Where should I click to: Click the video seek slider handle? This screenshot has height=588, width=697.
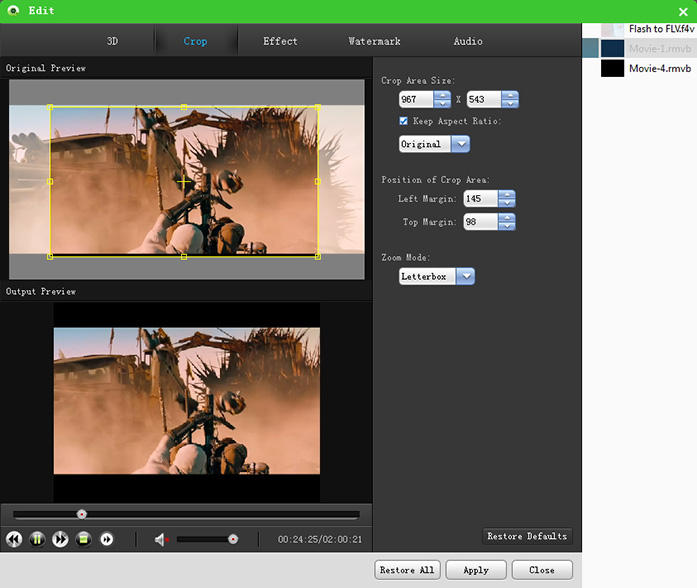tap(82, 514)
